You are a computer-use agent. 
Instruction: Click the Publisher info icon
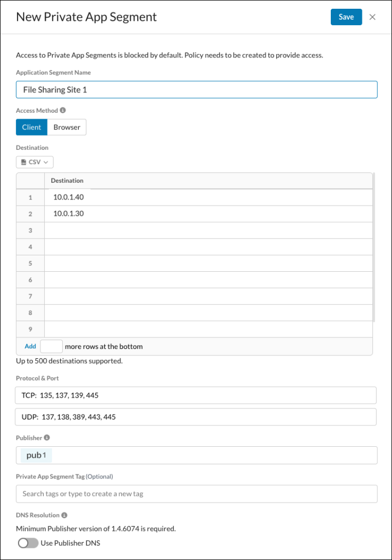[x=47, y=437]
